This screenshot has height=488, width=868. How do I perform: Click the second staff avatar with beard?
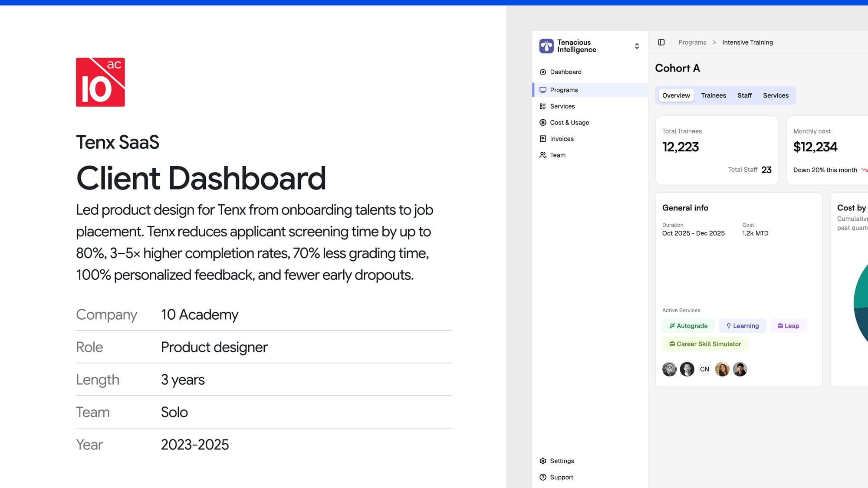(687, 369)
